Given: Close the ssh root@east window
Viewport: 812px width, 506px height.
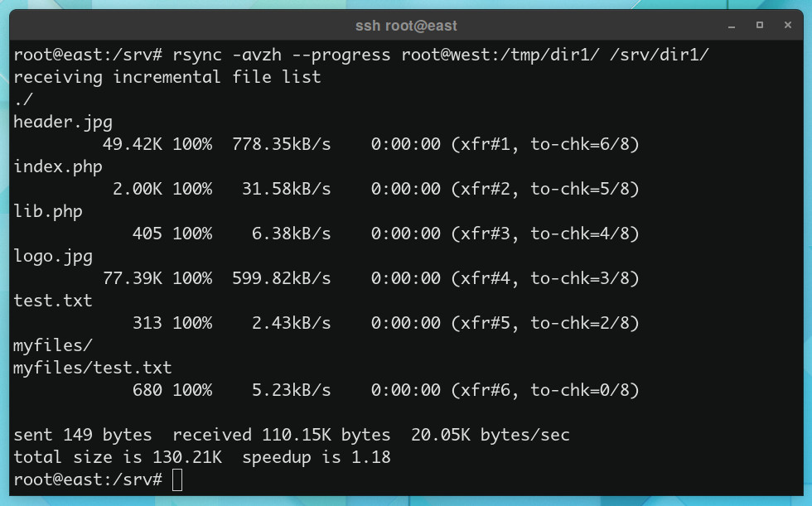Looking at the screenshot, I should (x=788, y=25).
